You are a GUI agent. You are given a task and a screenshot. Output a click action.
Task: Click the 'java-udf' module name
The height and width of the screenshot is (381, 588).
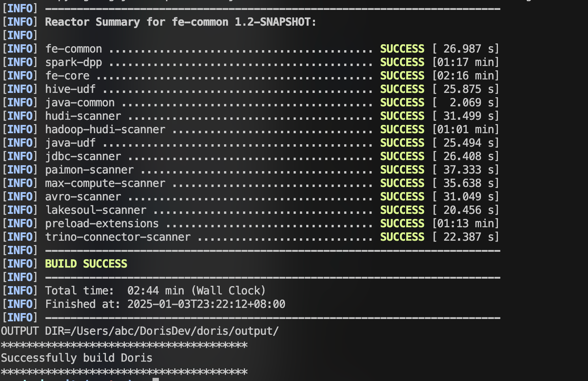70,143
